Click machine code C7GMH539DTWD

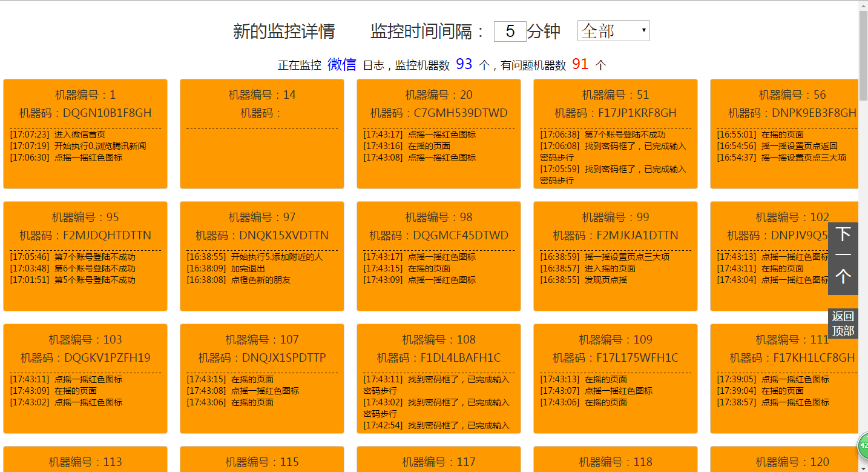[461, 113]
